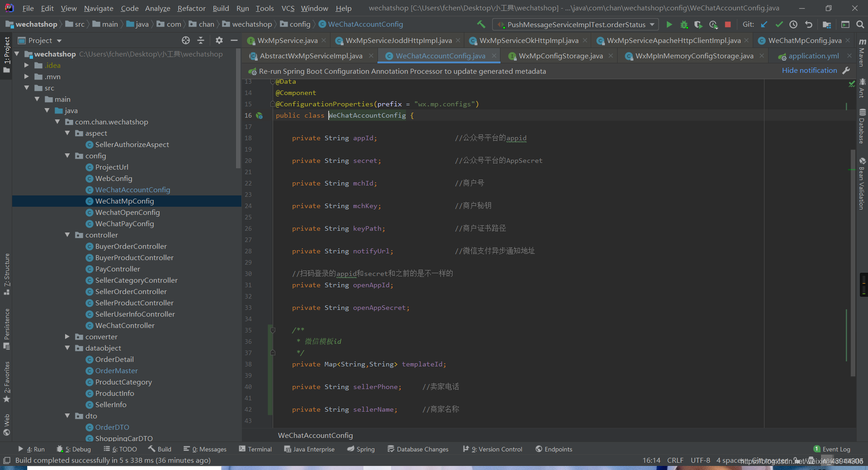Select WeChatPayConfig in project tree
Image resolution: width=868 pixels, height=470 pixels.
click(124, 223)
